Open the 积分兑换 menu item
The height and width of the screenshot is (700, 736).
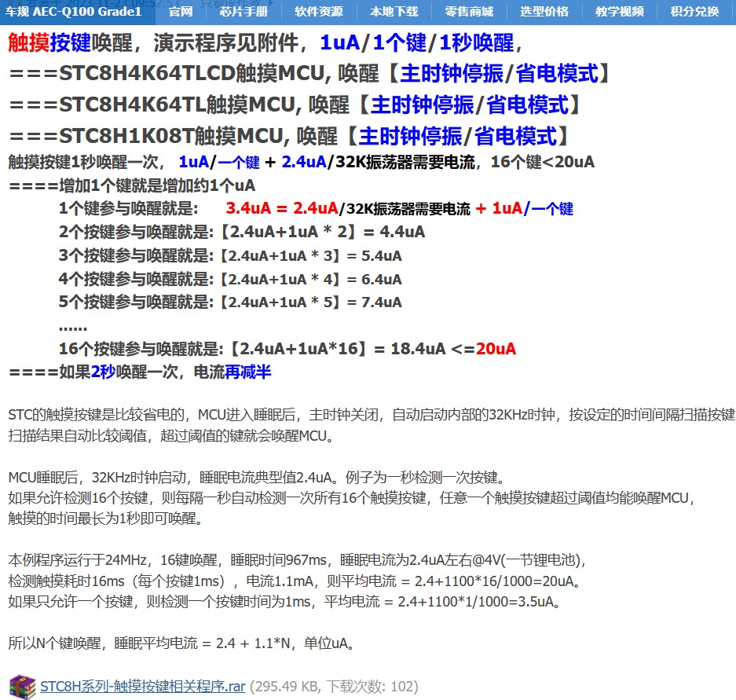point(694,11)
